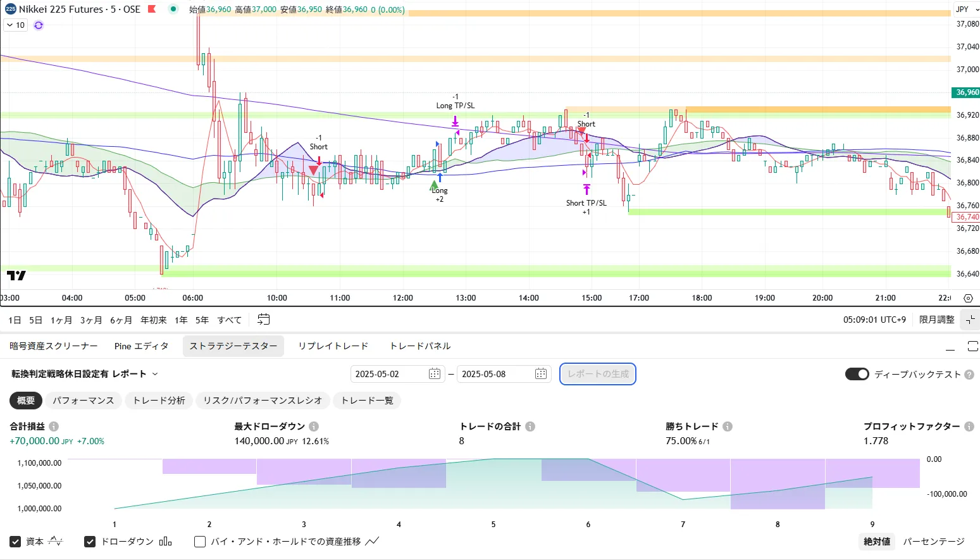Toggle the ディープバックテスト switch
Image resolution: width=980 pixels, height=560 pixels.
click(857, 374)
